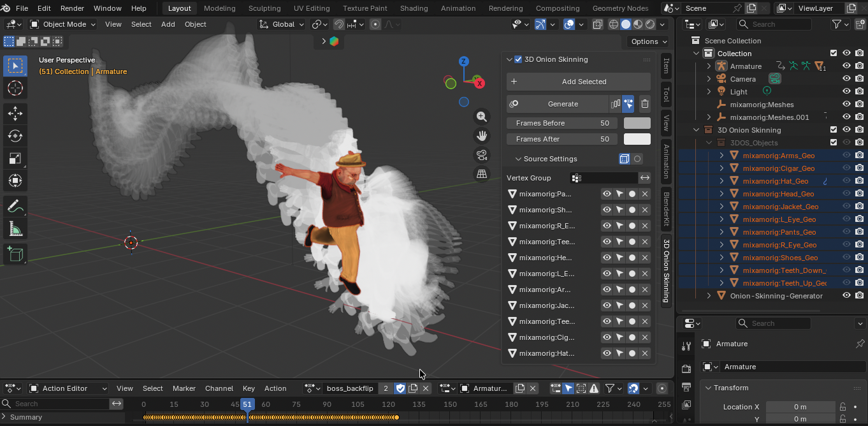The image size is (868, 426).
Task: Expand the Armature item in outliner
Action: [709, 66]
